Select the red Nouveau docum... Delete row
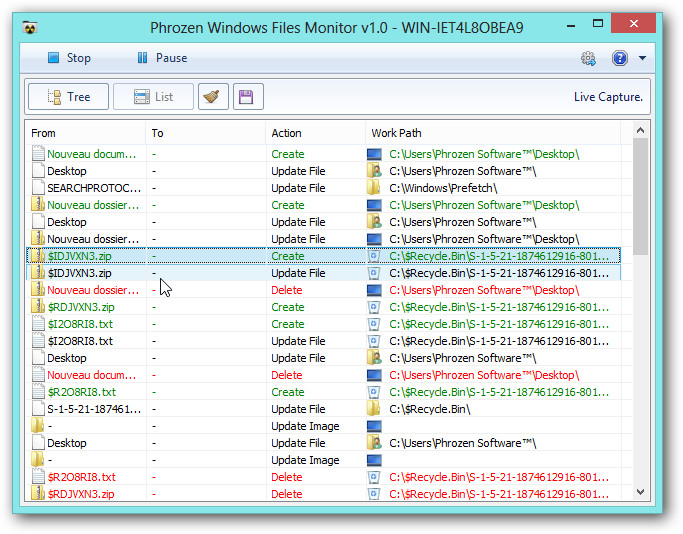The height and width of the screenshot is (534, 683). (323, 375)
